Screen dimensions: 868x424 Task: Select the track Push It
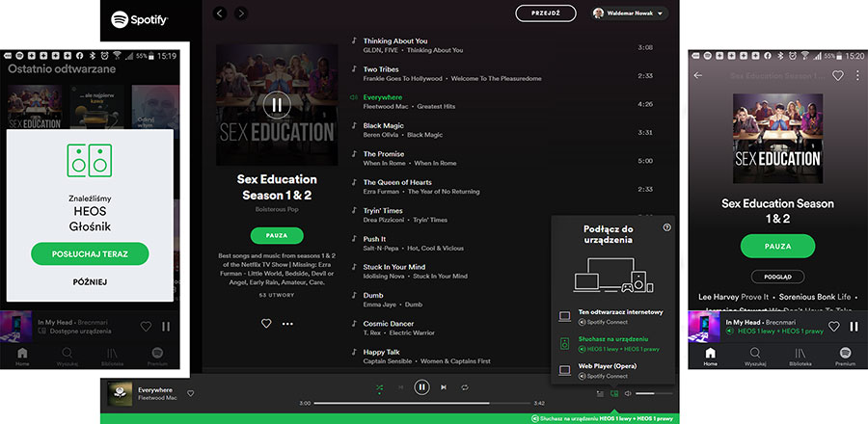pyautogui.click(x=374, y=239)
